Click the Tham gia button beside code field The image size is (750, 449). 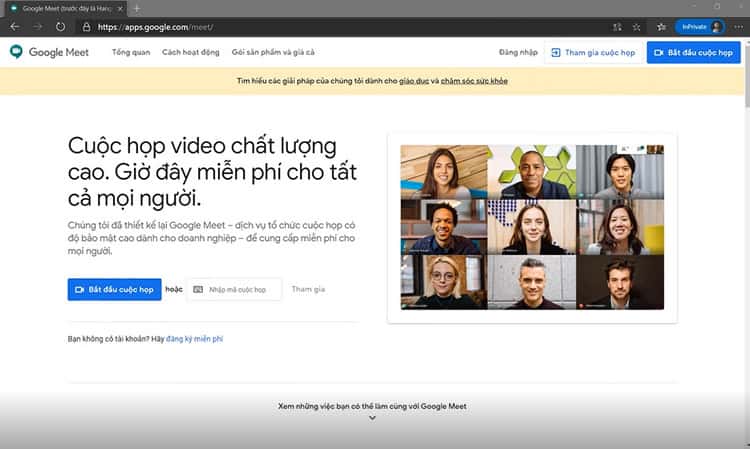309,289
